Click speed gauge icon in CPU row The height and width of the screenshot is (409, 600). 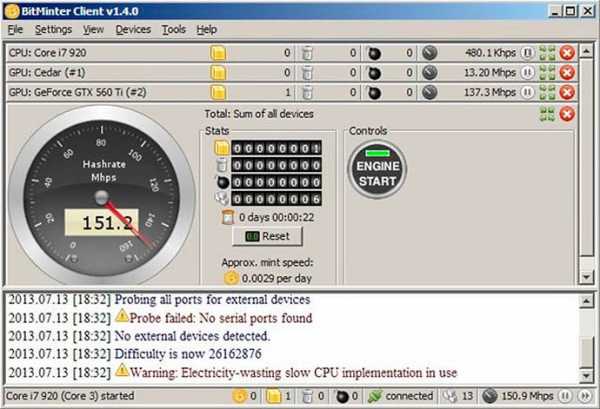pos(430,53)
